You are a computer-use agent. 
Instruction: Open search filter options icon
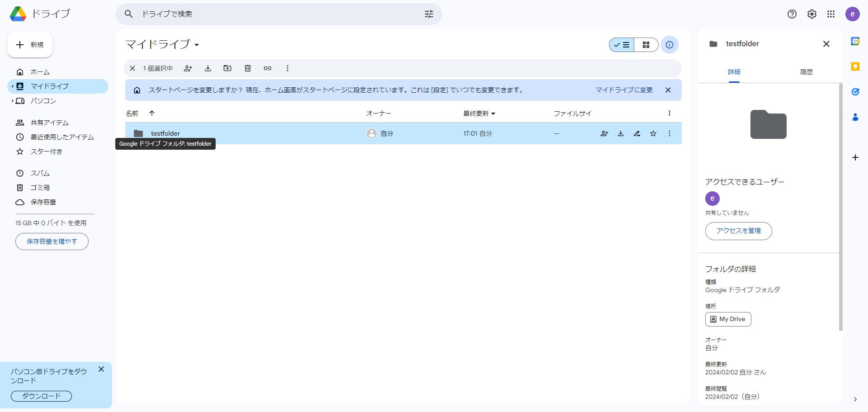[429, 14]
